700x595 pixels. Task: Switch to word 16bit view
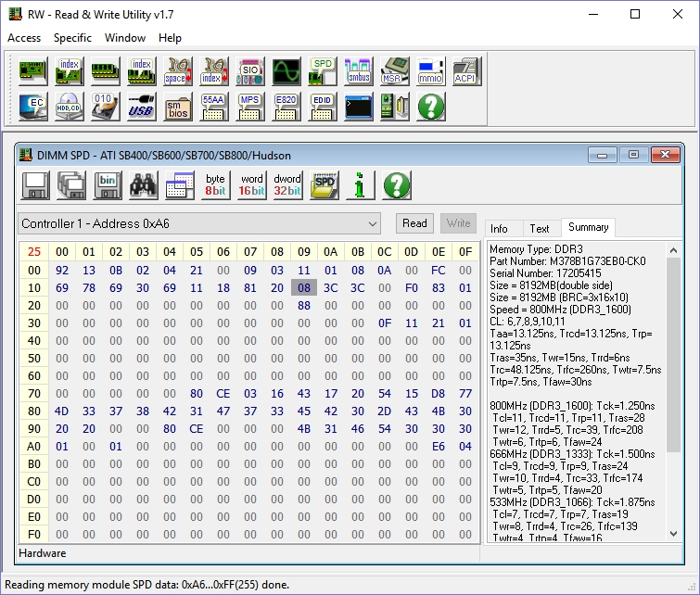(x=252, y=185)
